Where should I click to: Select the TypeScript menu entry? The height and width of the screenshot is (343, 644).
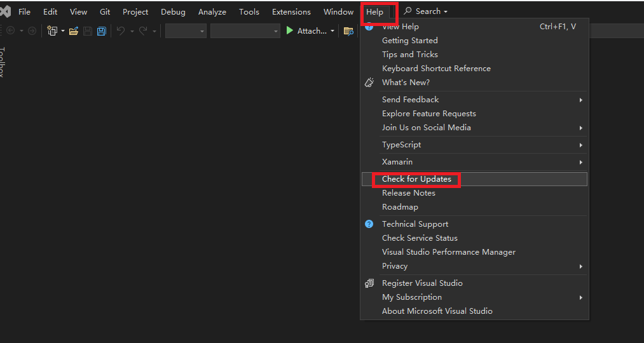[x=474, y=145]
